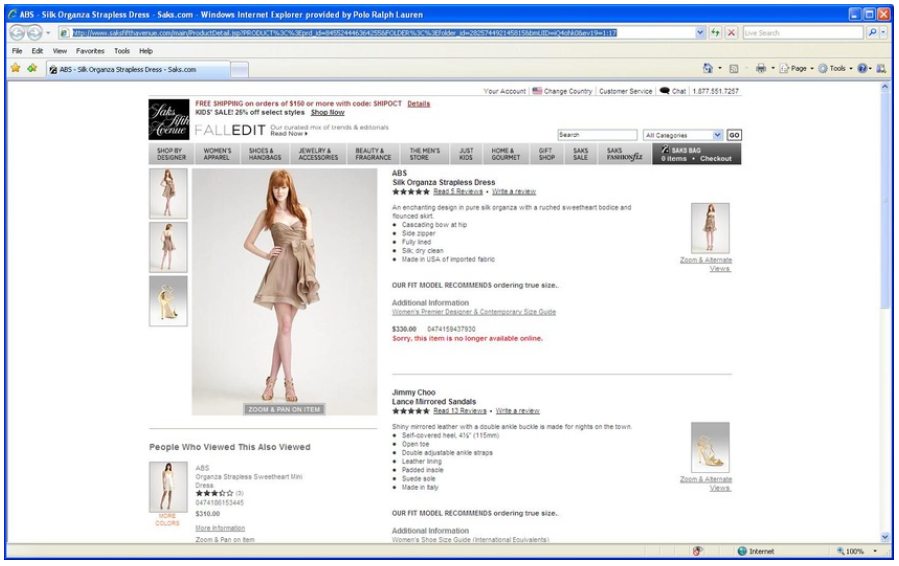Click Shop Now kids sale link
Screen dimensions: 899x566
[327, 112]
